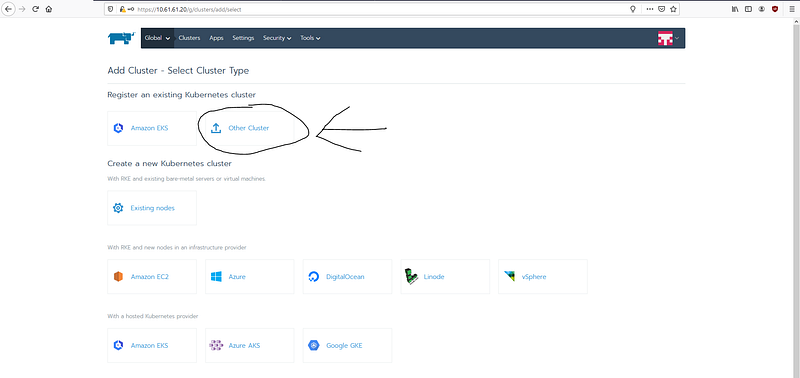Click the Amazon EC2 orange logo

[x=118, y=276]
